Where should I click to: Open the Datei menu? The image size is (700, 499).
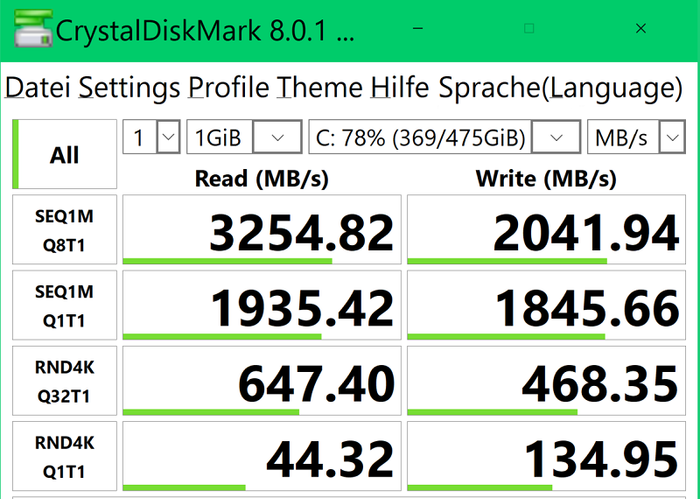pos(38,87)
